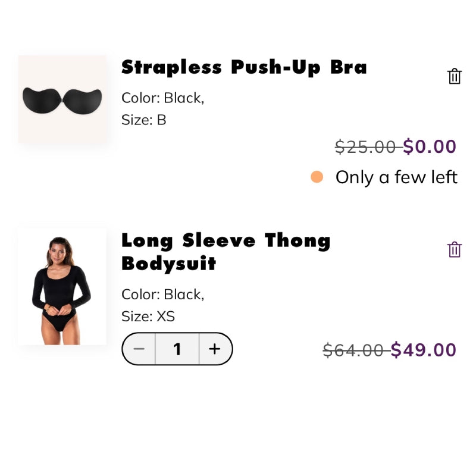Remove Strapless Push-Up Bra with trash icon
Image resolution: width=476 pixels, height=476 pixels.
pos(454,76)
